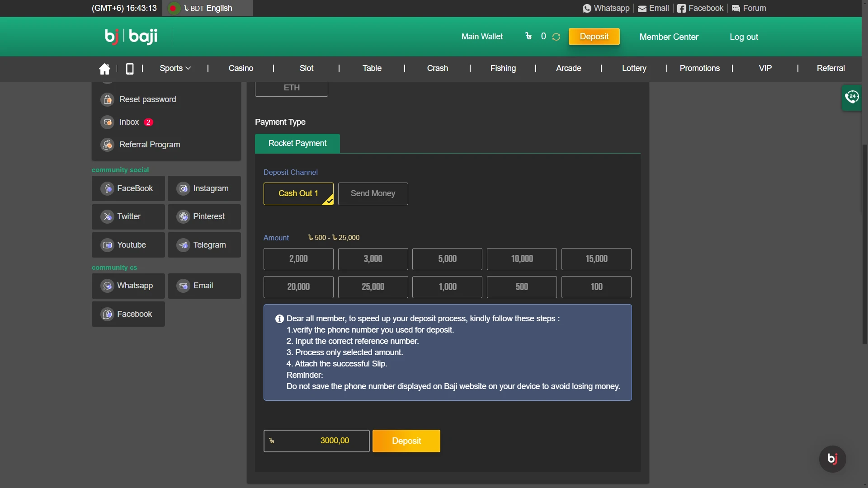The width and height of the screenshot is (868, 488).
Task: Open 24-hour customer support widget
Action: tap(851, 97)
